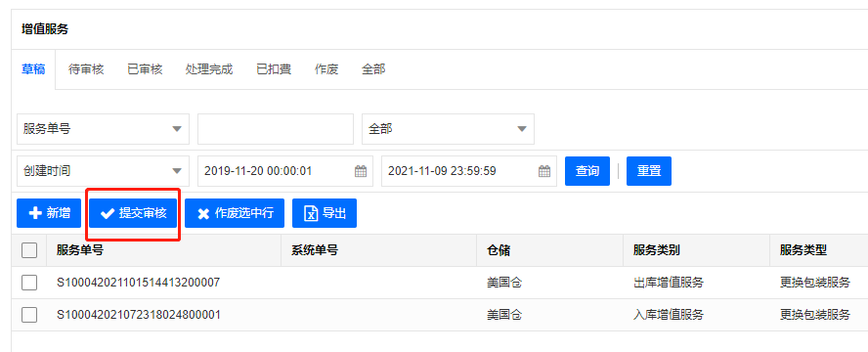This screenshot has width=868, height=352.
Task: Click the plus 新增 button
Action: [x=49, y=213]
